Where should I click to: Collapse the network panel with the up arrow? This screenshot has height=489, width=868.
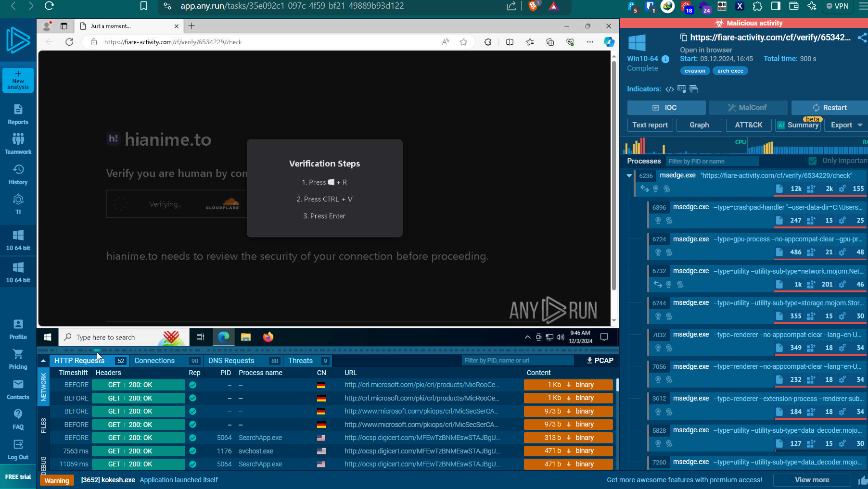click(x=43, y=361)
